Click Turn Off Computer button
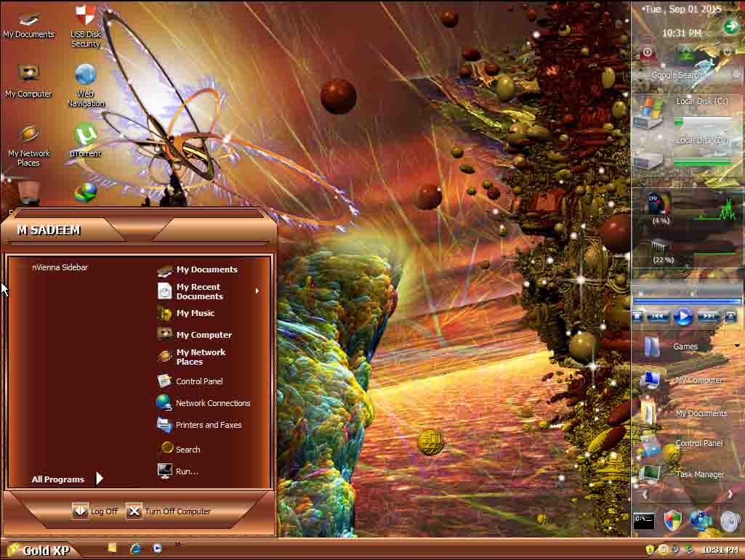 tap(169, 511)
